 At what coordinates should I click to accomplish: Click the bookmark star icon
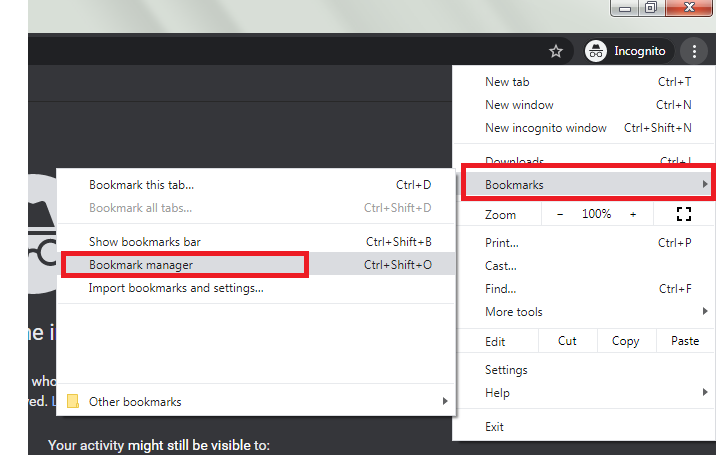pos(556,51)
